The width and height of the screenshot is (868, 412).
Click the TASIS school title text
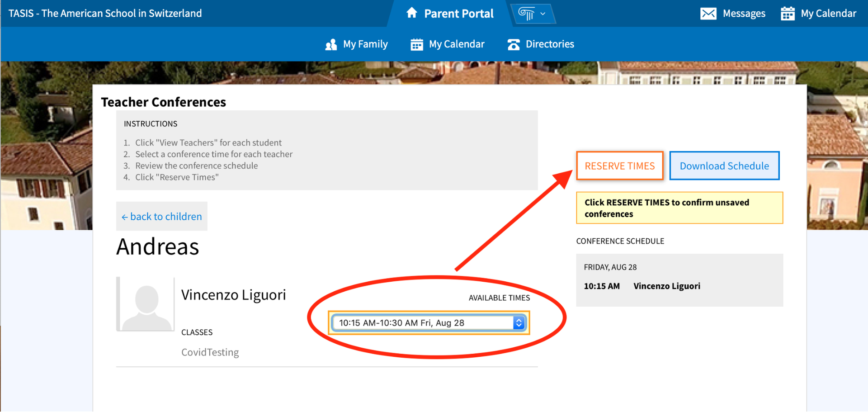[x=105, y=13]
